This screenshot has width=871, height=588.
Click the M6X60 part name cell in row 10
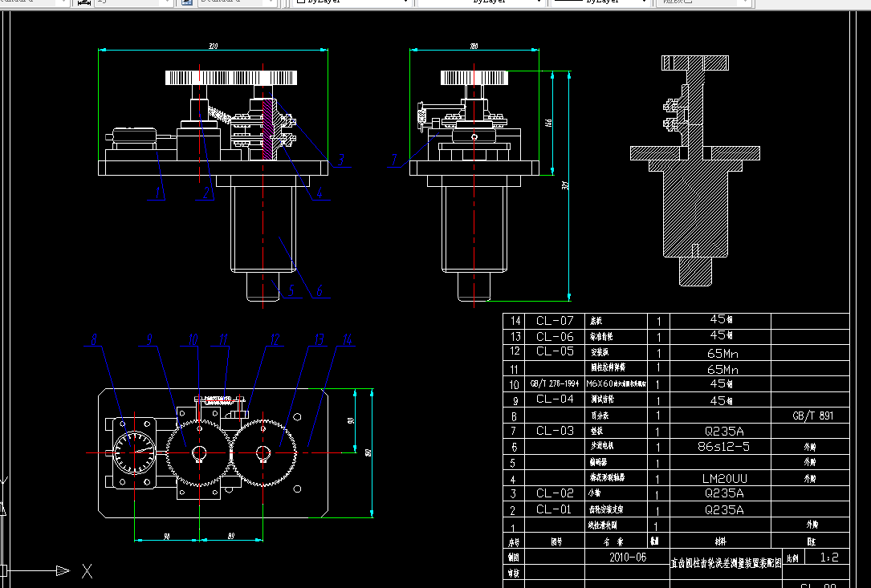(x=616, y=383)
